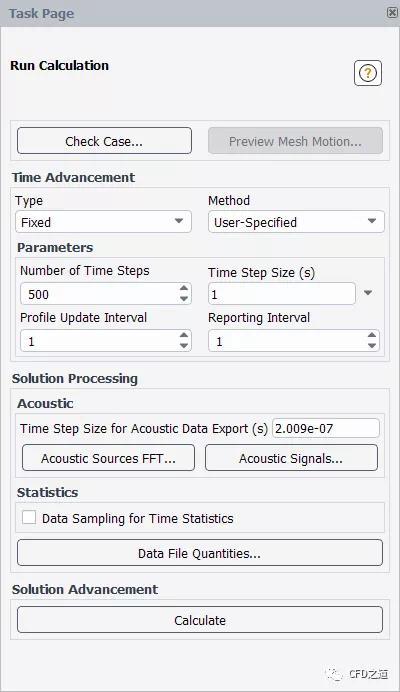This screenshot has height=692, width=400.
Task: Increase the Reporting Interval value
Action: click(x=372, y=335)
